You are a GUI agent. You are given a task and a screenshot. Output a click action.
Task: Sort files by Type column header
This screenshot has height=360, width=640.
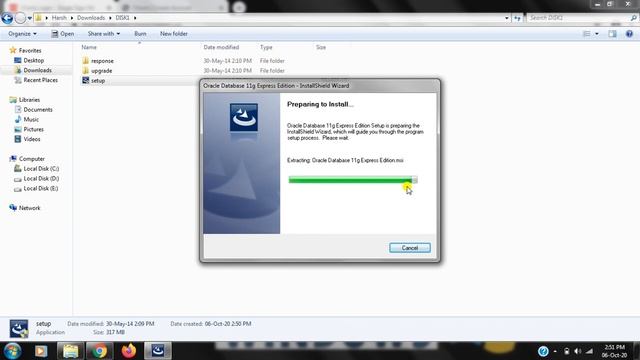tap(266, 47)
